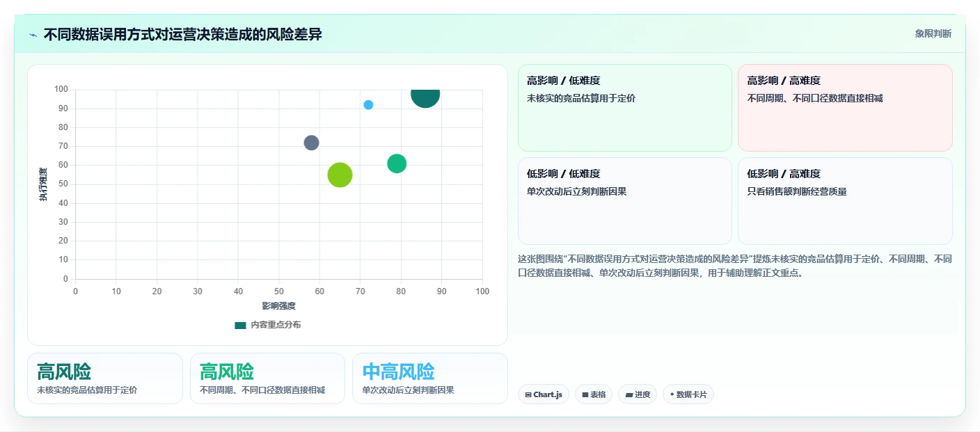Click the text 单次改动后立刻判断因果 in quadrant card
Screen dimensions: 980x432
click(577, 191)
